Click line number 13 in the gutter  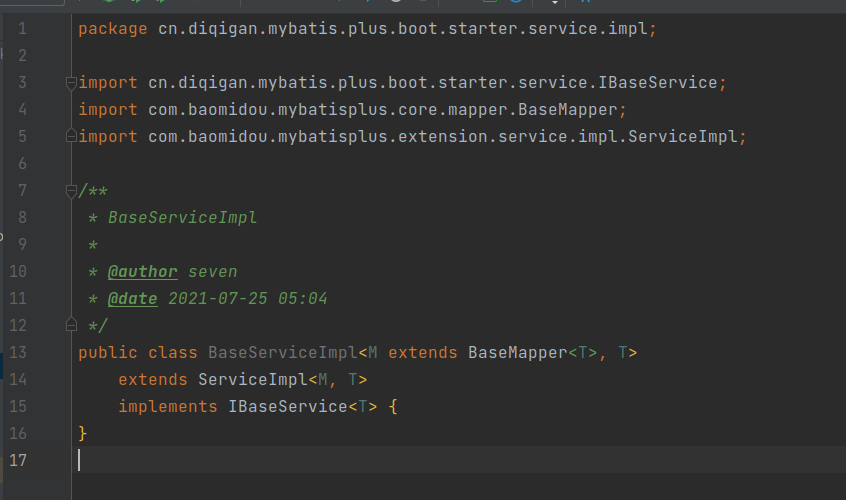pyautogui.click(x=18, y=352)
